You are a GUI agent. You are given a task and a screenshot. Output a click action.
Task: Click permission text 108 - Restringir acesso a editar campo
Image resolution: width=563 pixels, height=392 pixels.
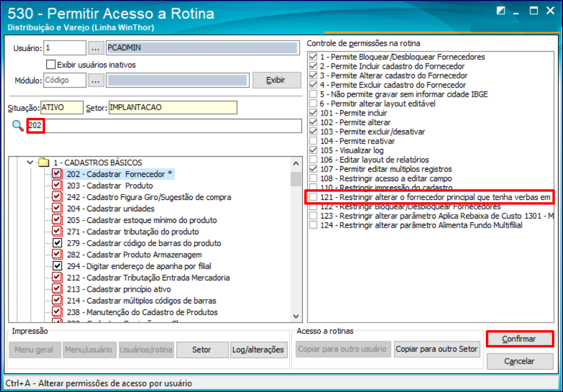click(386, 178)
